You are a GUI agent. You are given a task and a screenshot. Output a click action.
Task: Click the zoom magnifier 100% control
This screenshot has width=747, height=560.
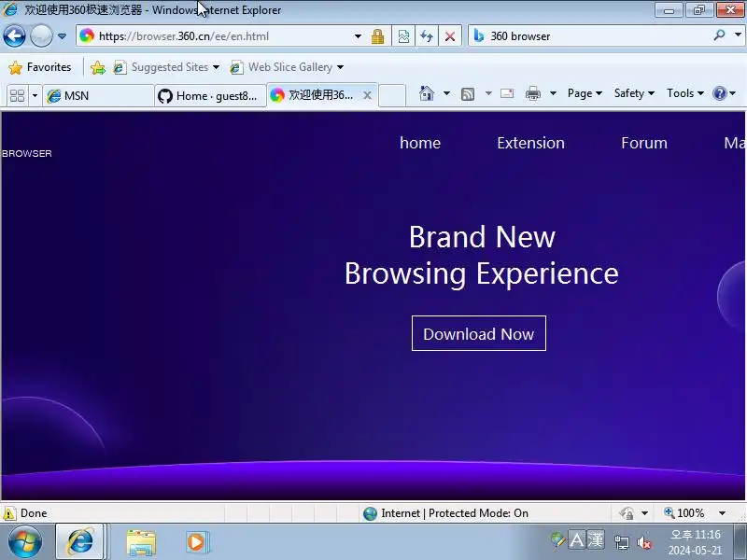tap(684, 513)
